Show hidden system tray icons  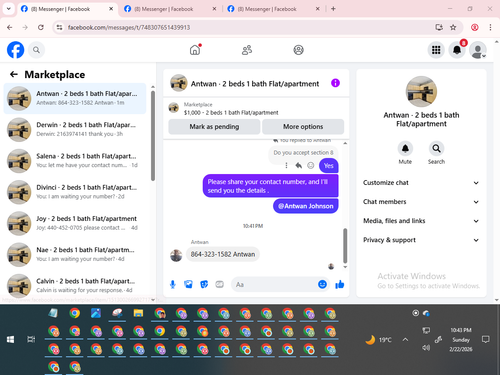405,339
